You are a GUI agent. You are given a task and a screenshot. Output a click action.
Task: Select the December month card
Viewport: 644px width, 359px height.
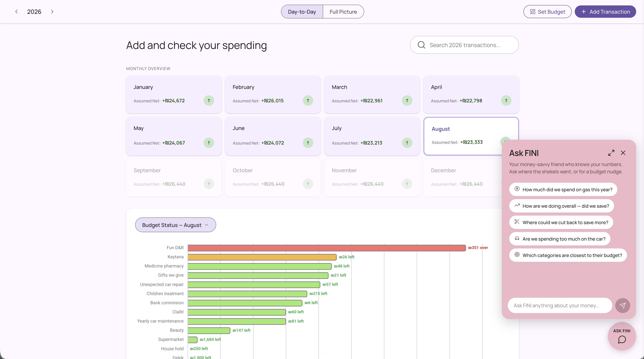click(x=463, y=178)
